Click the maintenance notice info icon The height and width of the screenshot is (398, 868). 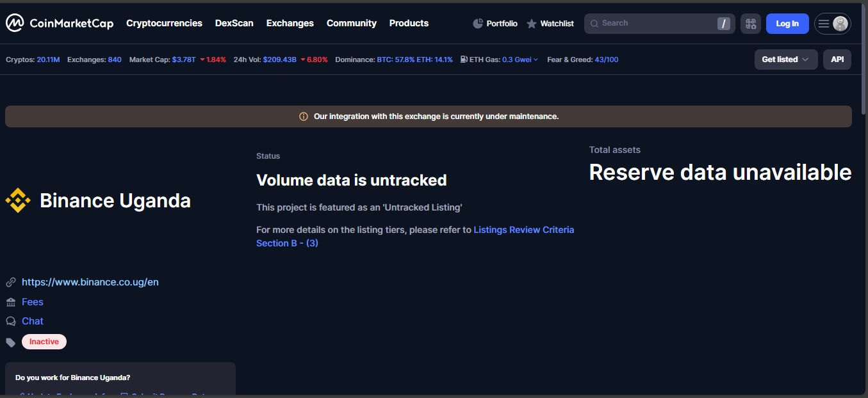coord(304,116)
